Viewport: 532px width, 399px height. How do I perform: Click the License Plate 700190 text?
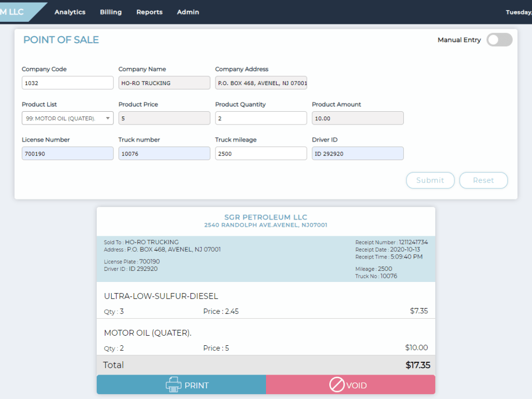tap(131, 262)
